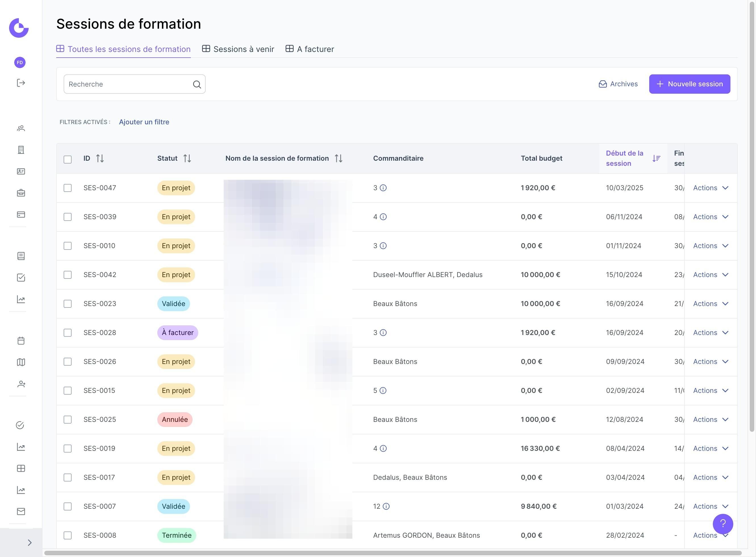Click the envelope mail icon in the sidebar

pyautogui.click(x=21, y=512)
